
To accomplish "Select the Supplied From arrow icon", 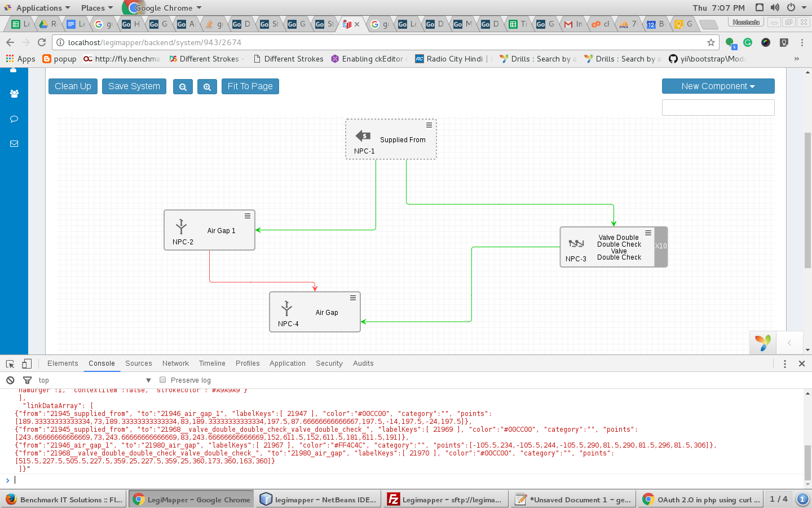I will click(x=363, y=135).
